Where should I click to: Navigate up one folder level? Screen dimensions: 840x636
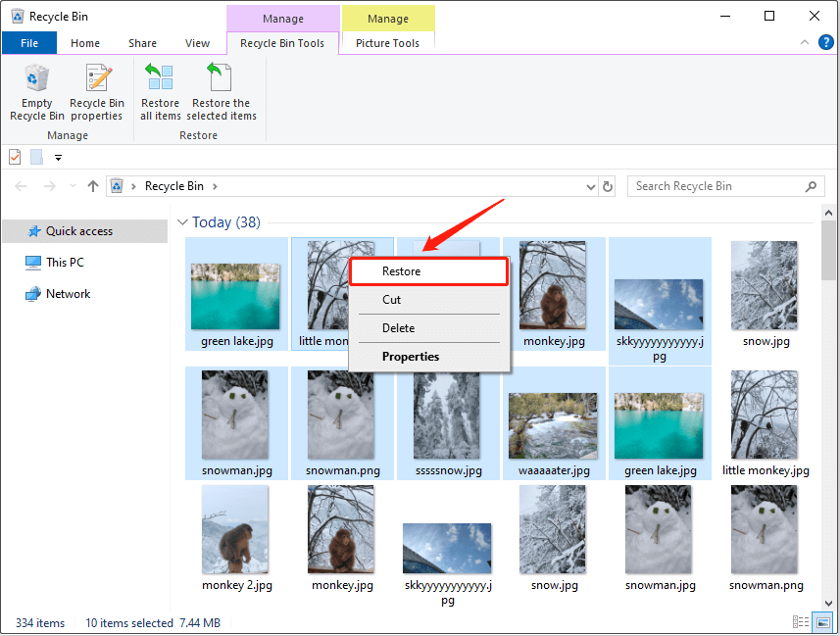coord(93,185)
